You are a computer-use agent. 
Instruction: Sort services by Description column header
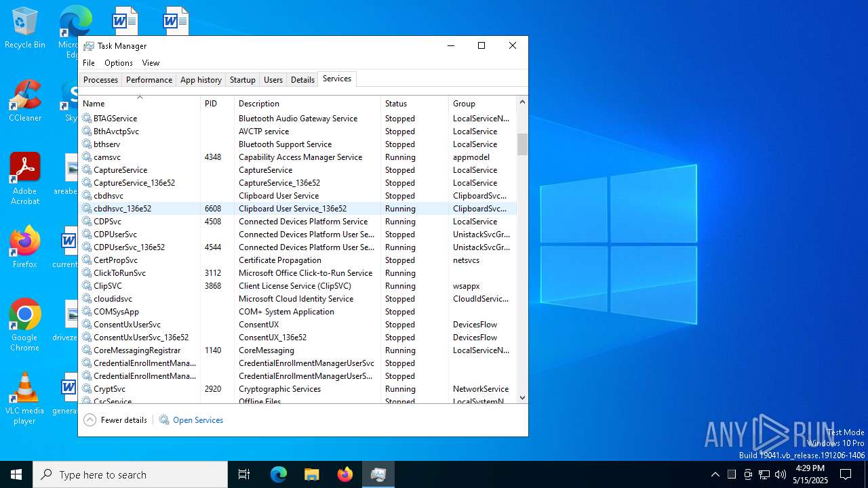(x=307, y=103)
